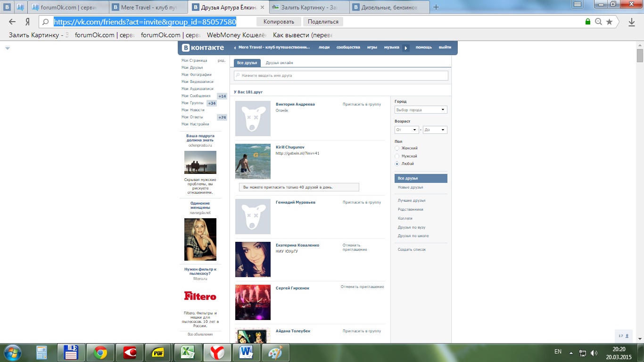This screenshot has height=362, width=644.
Task: Open 'Мои Ответы' in left menu
Action: pos(192,117)
